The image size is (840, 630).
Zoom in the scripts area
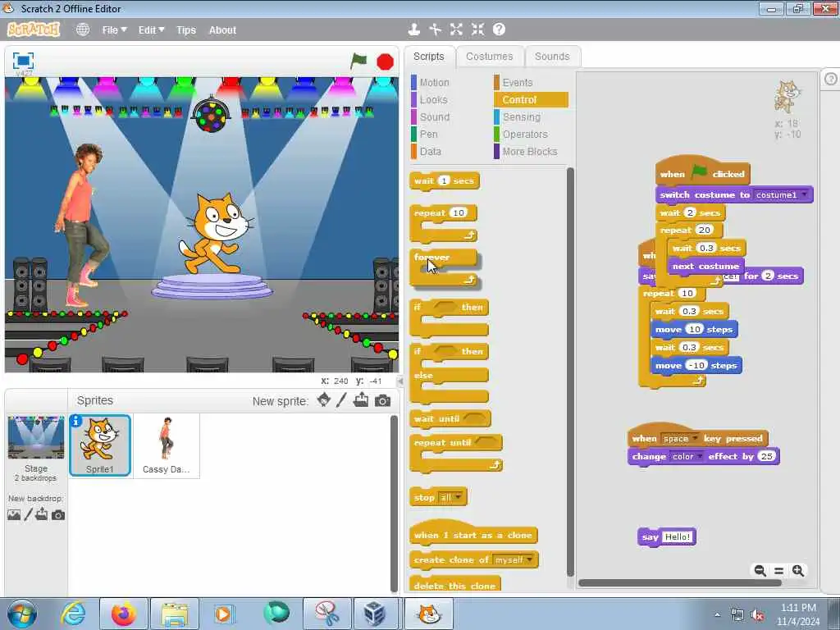coord(798,571)
